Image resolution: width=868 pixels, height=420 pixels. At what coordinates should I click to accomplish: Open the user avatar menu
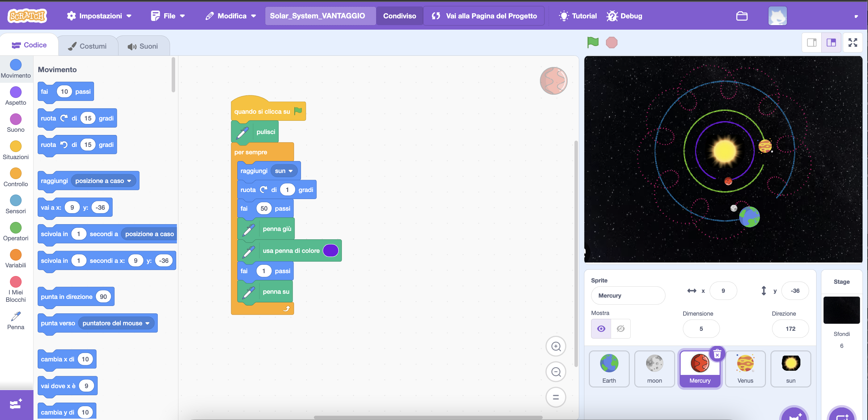777,16
